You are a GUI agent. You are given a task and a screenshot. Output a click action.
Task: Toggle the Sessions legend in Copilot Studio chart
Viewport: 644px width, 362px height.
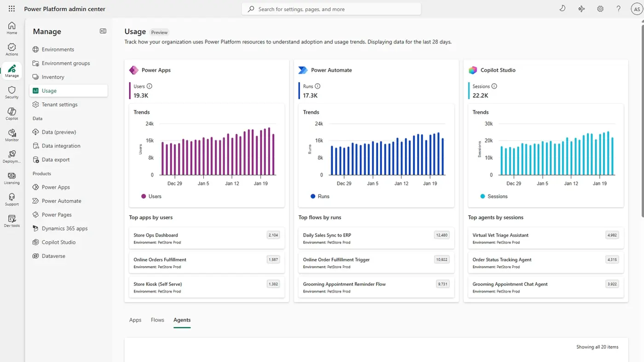click(494, 197)
